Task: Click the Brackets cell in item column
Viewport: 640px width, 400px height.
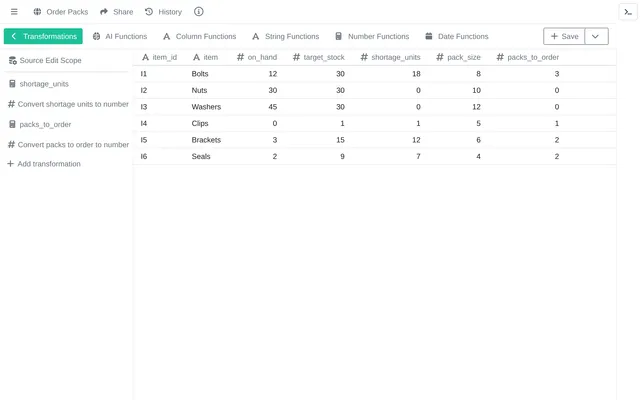Action: coord(206,140)
